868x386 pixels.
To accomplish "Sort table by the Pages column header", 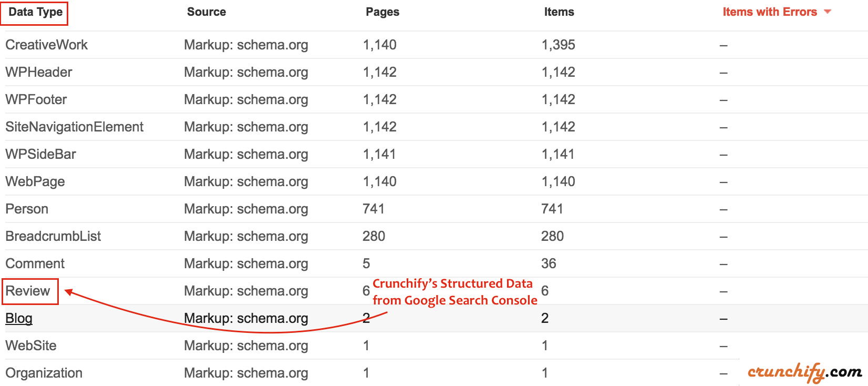I will pyautogui.click(x=383, y=12).
